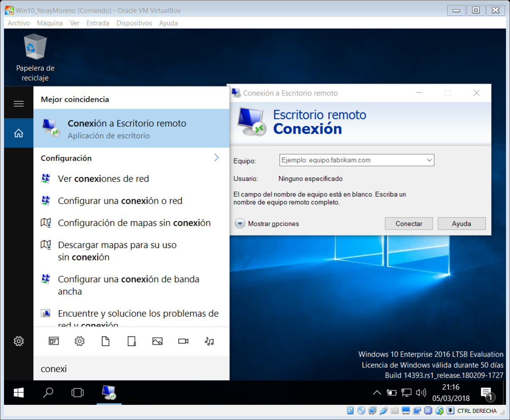
Task: Click the search box containing conexi
Action: pos(132,369)
